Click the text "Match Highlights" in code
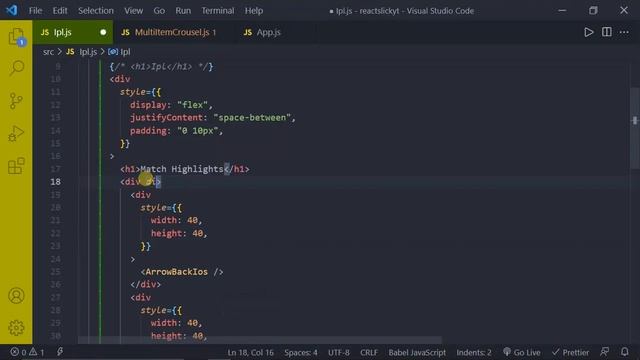Viewport: 640px width, 360px height. point(182,169)
